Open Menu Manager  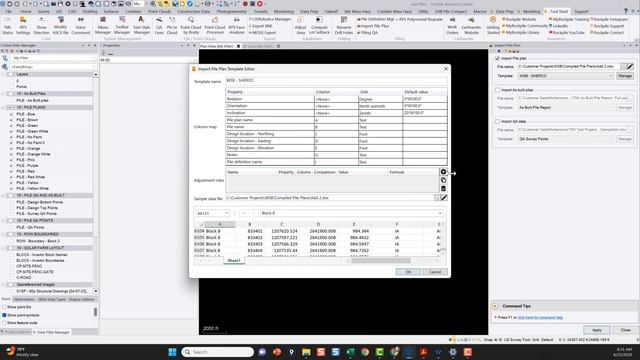102,25
